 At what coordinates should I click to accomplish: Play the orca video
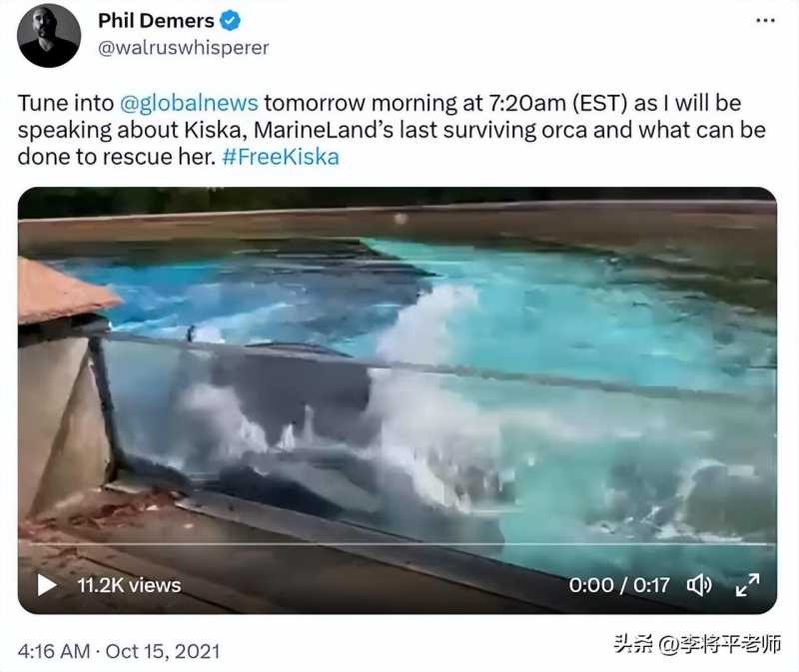point(47,585)
